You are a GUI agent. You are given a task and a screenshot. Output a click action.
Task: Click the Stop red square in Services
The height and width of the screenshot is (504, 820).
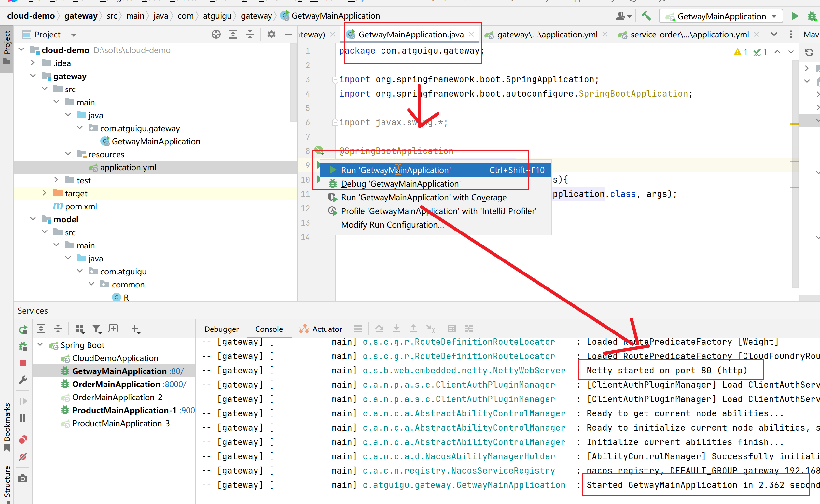(x=23, y=363)
